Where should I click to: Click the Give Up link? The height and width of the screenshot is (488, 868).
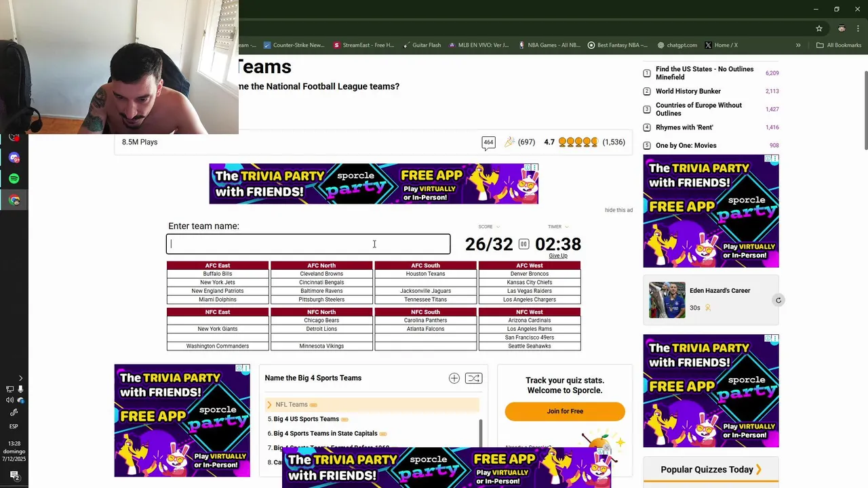(558, 256)
